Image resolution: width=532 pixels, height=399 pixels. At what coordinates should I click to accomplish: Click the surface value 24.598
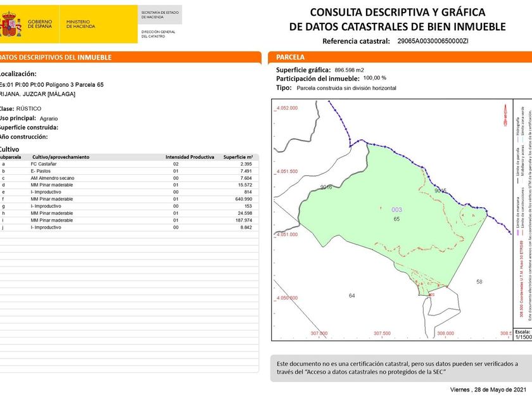click(x=245, y=213)
